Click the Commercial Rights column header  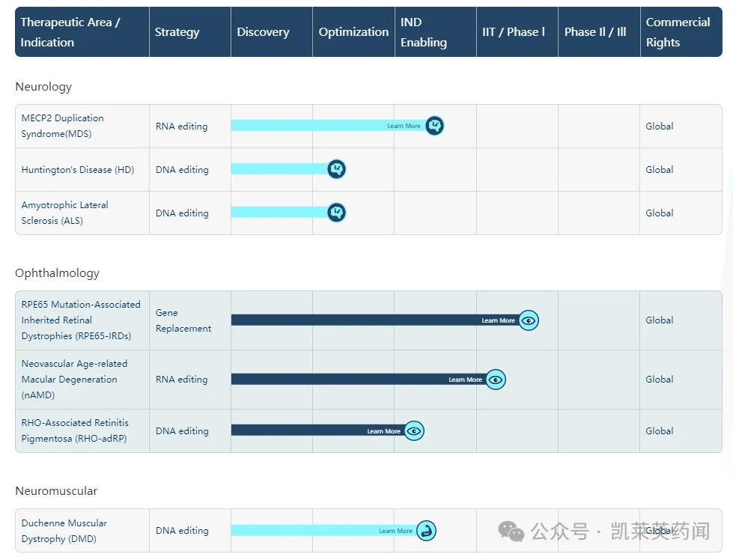click(678, 32)
